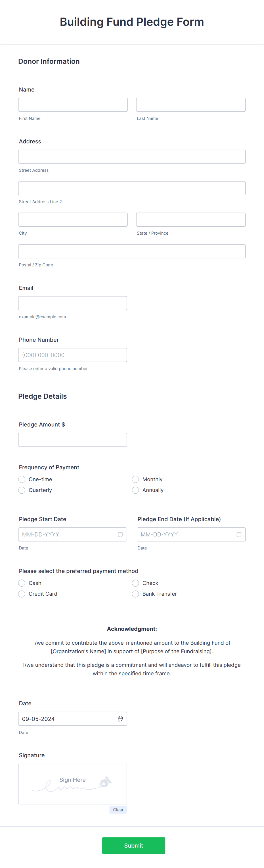
Task: Select Credit Card as payment method
Action: click(x=21, y=594)
